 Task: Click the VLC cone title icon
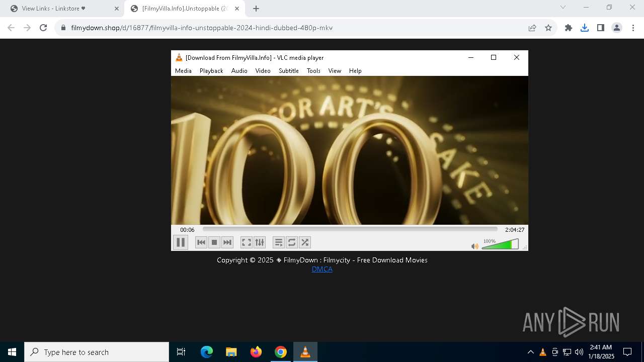click(x=179, y=57)
